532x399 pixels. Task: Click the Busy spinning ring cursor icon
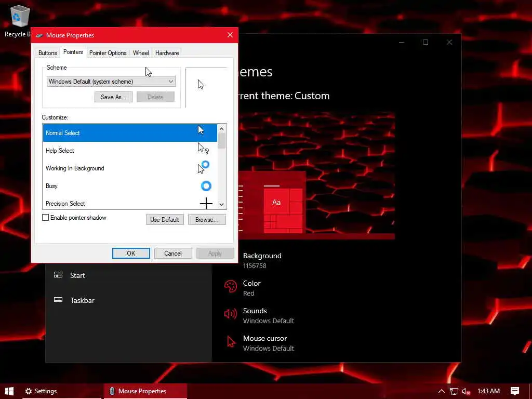coord(206,186)
